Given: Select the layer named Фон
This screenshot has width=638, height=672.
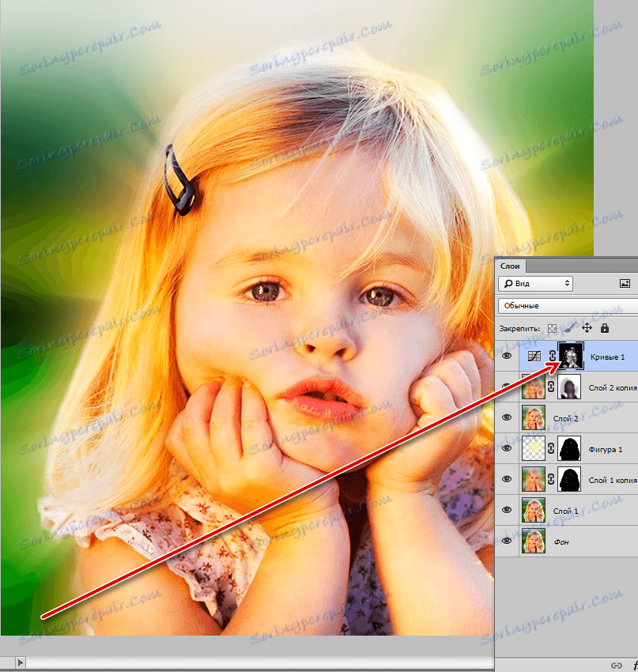Looking at the screenshot, I should click(561, 542).
